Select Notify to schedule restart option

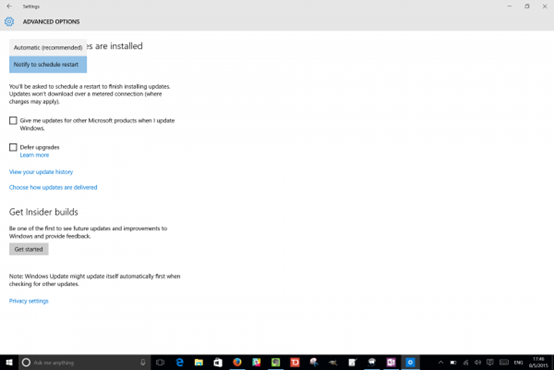tap(48, 65)
